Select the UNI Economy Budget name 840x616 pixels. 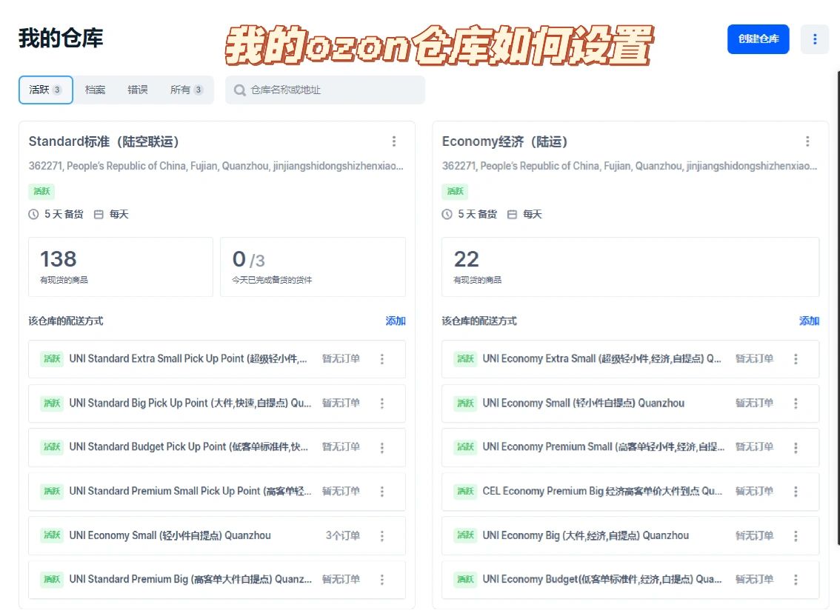tap(602, 580)
